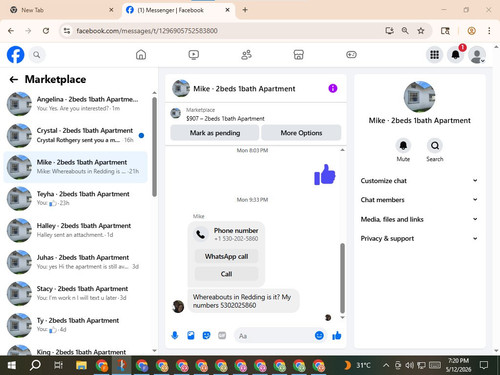Image resolution: width=500 pixels, height=375 pixels.
Task: Open the Video tab icon
Action: tap(194, 55)
